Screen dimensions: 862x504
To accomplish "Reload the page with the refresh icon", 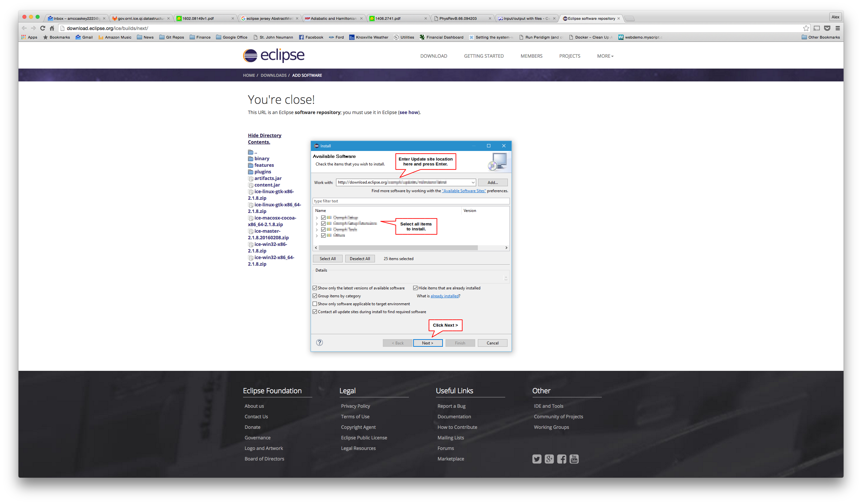I will pyautogui.click(x=43, y=28).
